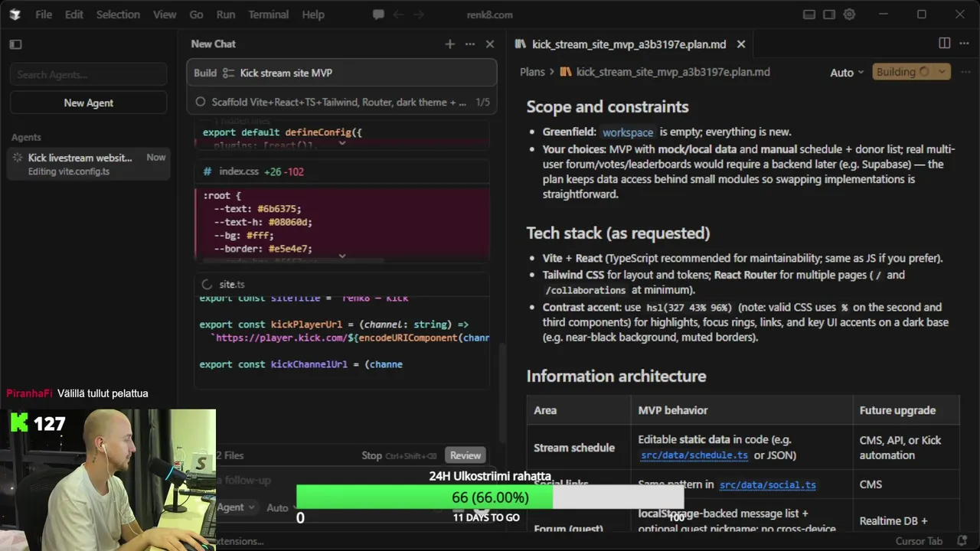Open the chat bubble icon in title bar
The image size is (980, 551).
click(x=378, y=15)
